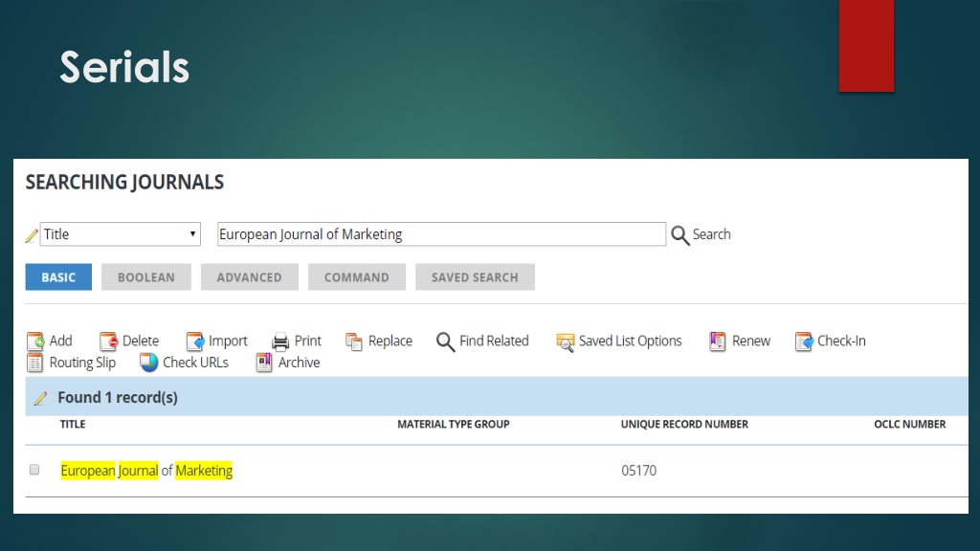Switch to the ADVANCED search tab
This screenshot has height=551, width=980.
pos(250,276)
